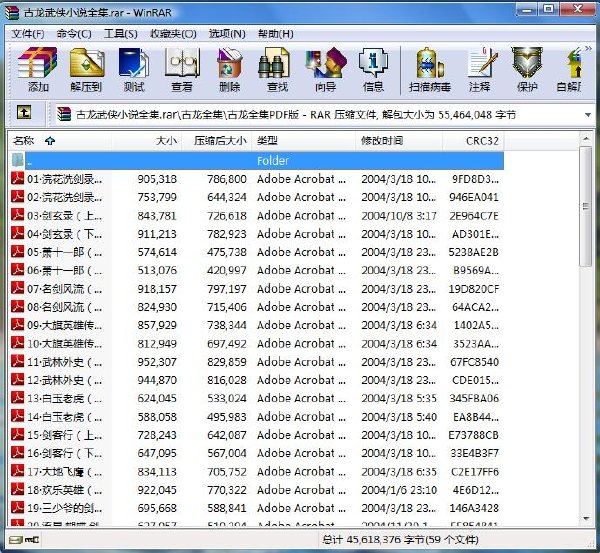Click scrollbar up arrow of file list
Viewport: 600px width, 553px height.
point(586,139)
